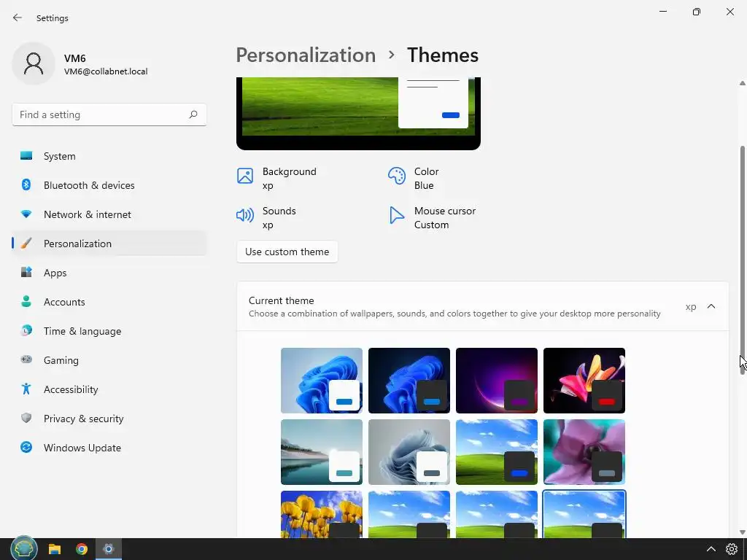747x560 pixels.
Task: Click the Accounts person icon
Action: tap(26, 301)
